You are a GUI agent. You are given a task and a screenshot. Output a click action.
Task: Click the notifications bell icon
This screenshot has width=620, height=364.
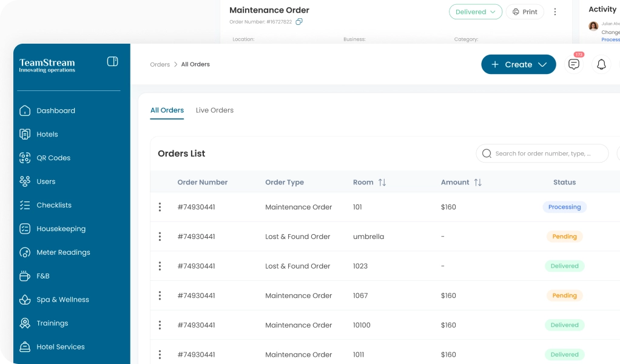pyautogui.click(x=601, y=64)
